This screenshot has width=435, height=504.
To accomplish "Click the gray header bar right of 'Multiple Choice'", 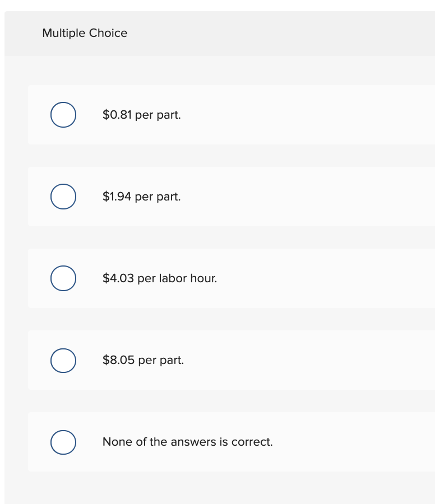I will click(x=280, y=33).
